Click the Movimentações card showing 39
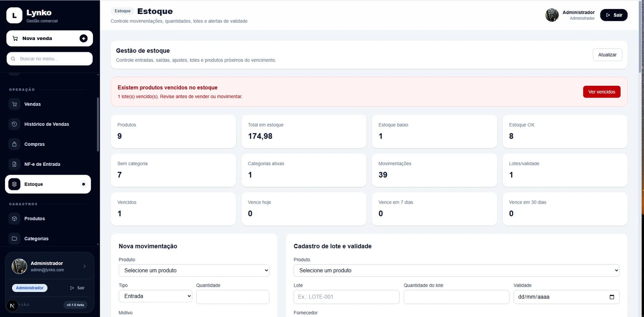Image resolution: width=644 pixels, height=317 pixels. 434,170
